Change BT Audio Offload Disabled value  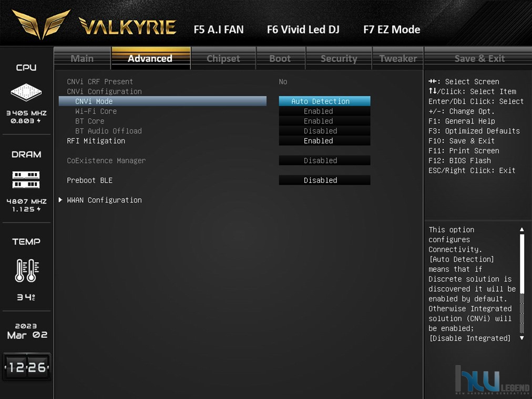click(x=324, y=130)
